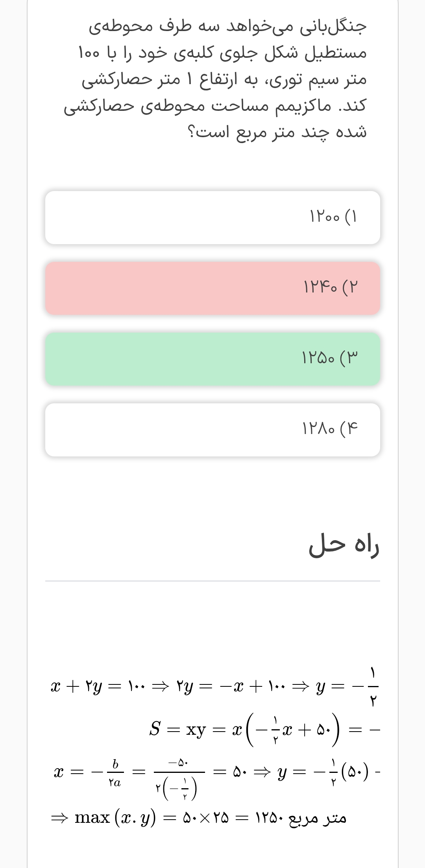Tap the area formula 'S = xy'
The height and width of the screenshot is (868, 425).
(x=178, y=729)
